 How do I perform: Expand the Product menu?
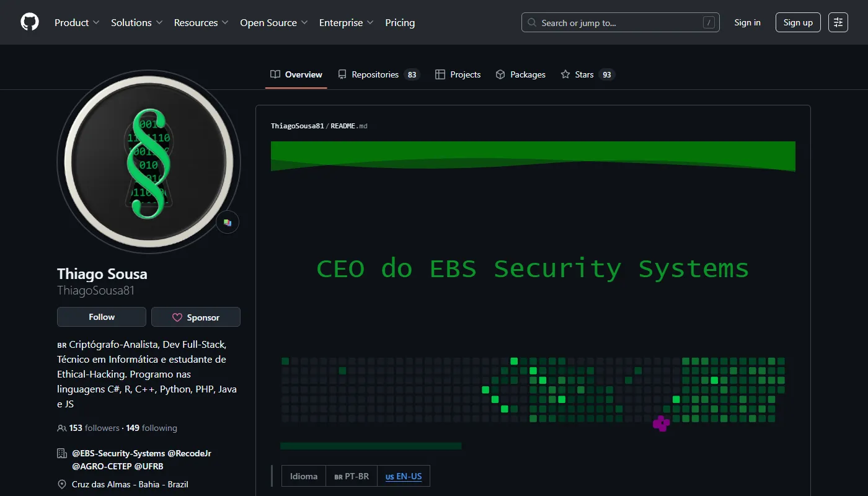coord(77,22)
